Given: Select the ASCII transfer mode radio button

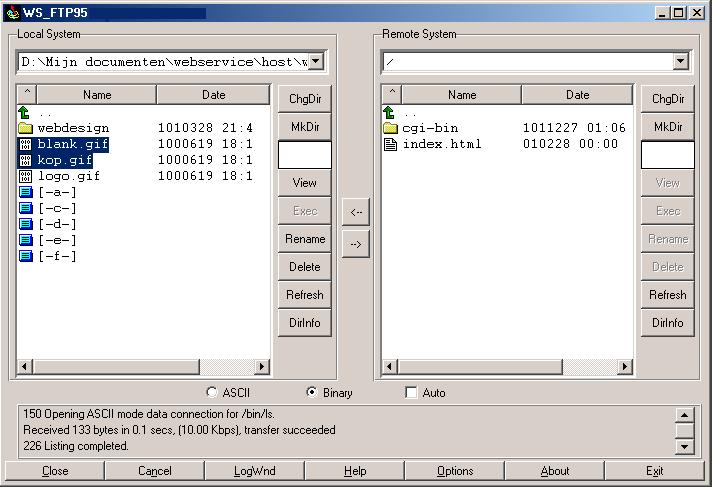Looking at the screenshot, I should point(211,393).
